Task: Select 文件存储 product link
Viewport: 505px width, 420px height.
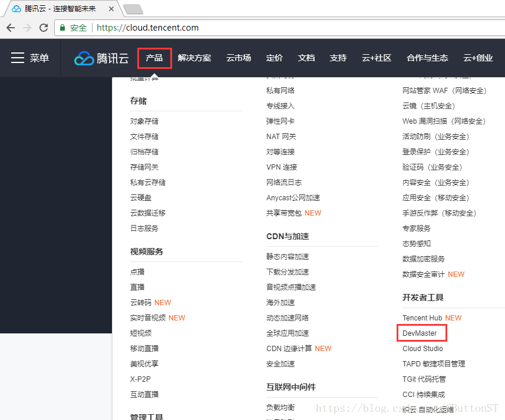Action: (x=144, y=137)
